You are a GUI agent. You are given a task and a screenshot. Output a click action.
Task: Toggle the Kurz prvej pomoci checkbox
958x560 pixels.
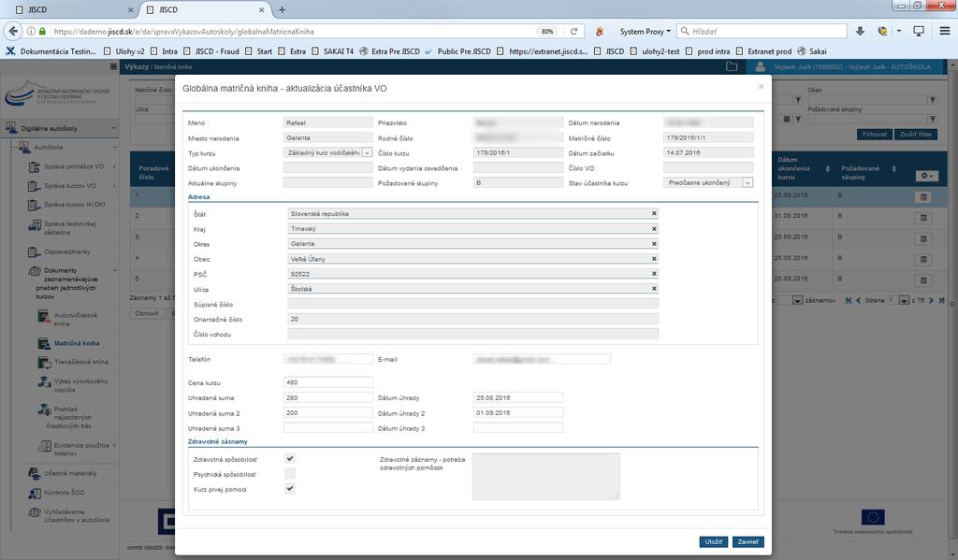[290, 489]
